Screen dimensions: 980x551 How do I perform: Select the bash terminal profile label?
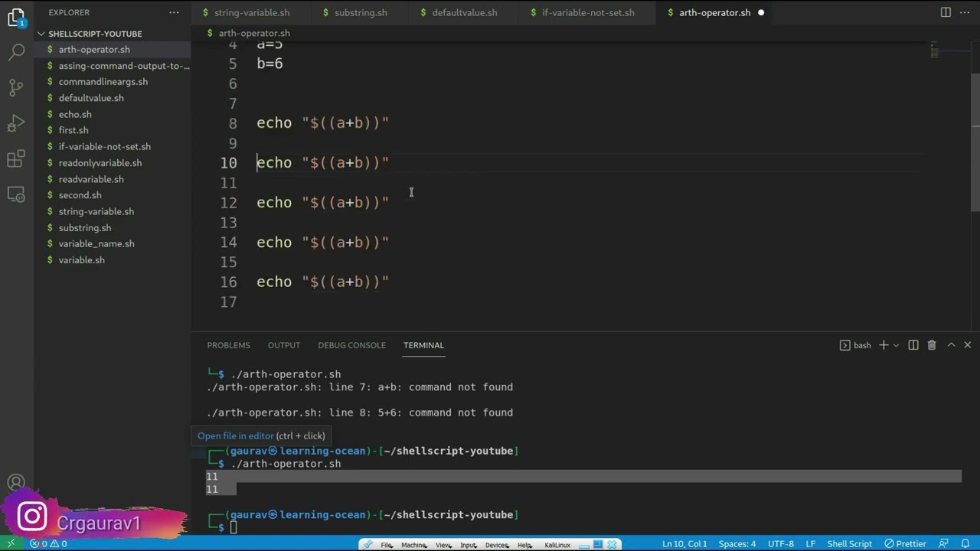(855, 345)
